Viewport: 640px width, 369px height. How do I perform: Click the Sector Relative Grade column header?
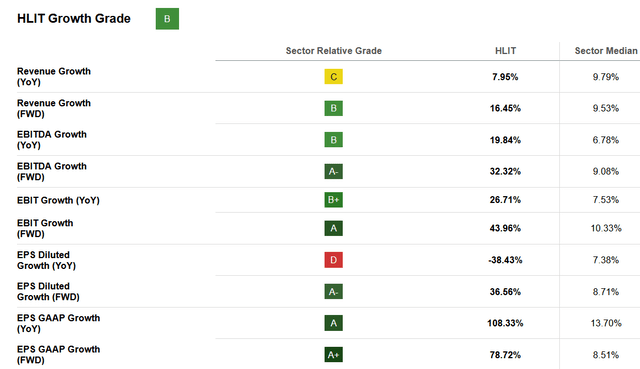pyautogui.click(x=333, y=51)
